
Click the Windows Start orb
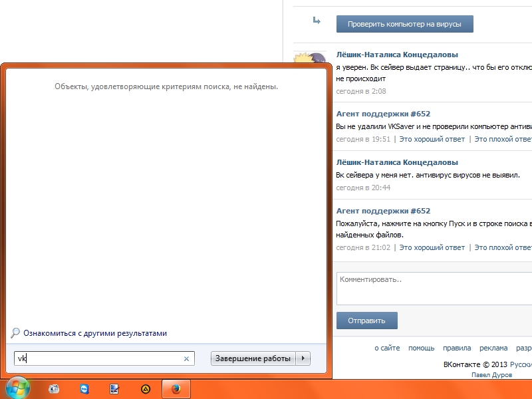17,388
